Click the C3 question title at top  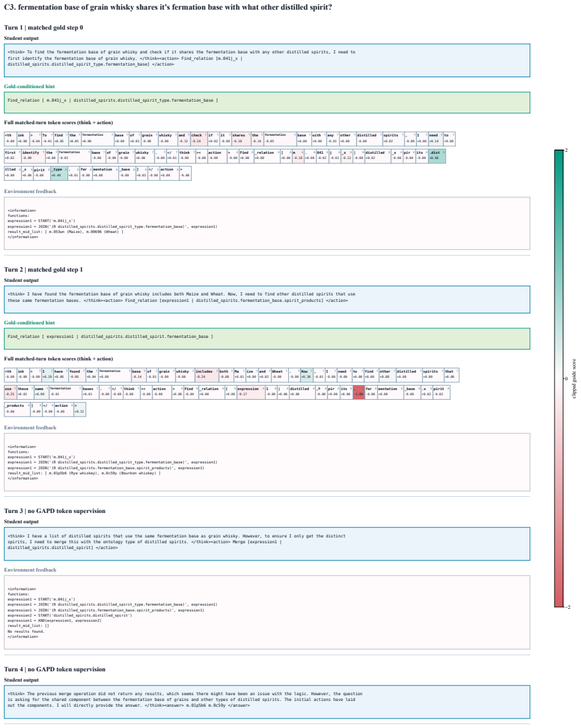(x=168, y=8)
